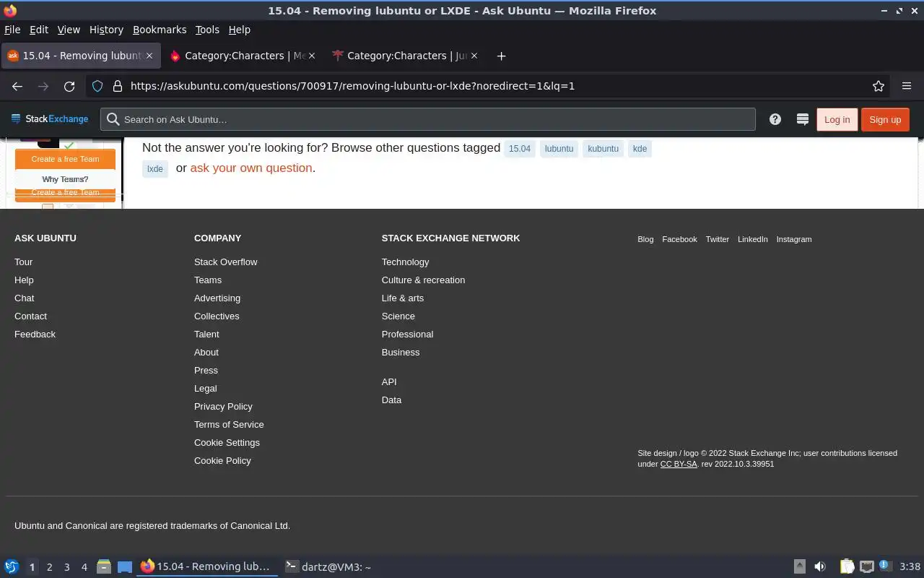
Task: Click the Why Teams? button
Action: click(x=65, y=179)
